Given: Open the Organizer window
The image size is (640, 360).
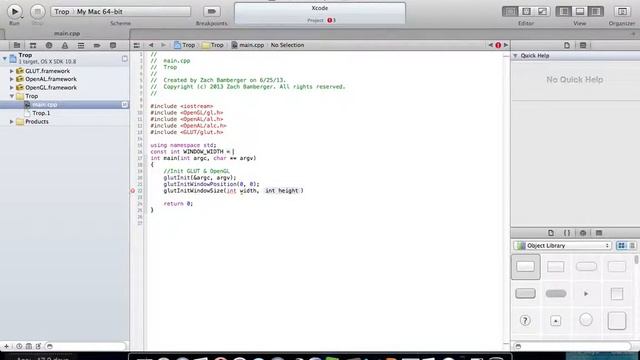Looking at the screenshot, I should pyautogui.click(x=622, y=11).
